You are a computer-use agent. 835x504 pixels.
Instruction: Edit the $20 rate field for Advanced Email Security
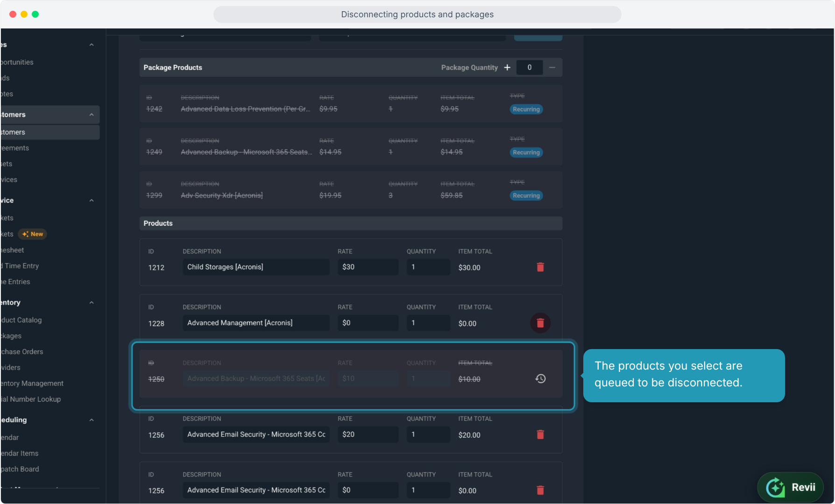(x=368, y=434)
